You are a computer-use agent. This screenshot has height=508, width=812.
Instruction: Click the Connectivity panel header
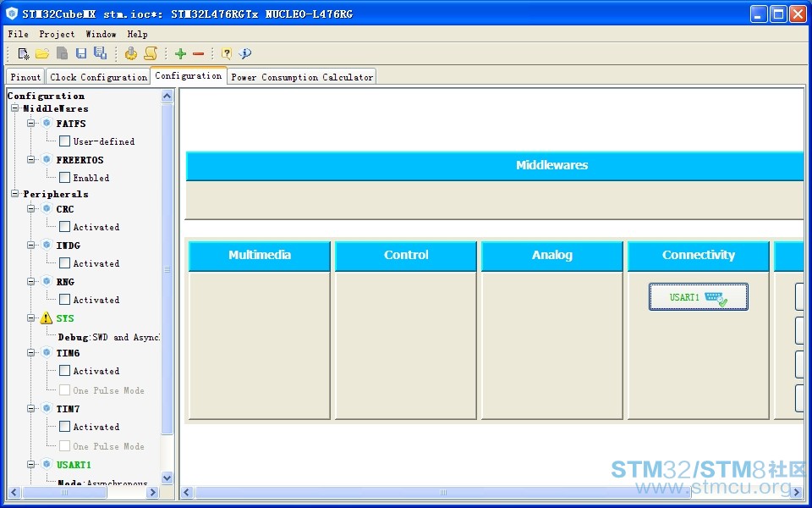(x=698, y=256)
